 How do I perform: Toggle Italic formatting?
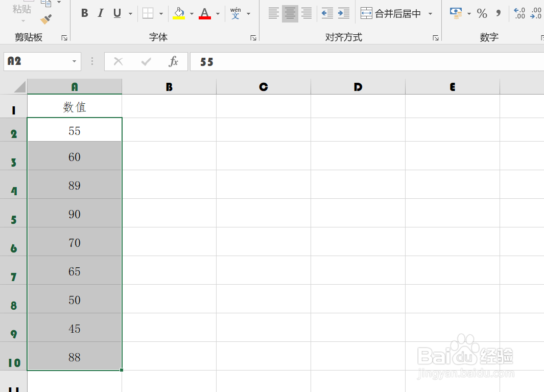coord(101,13)
